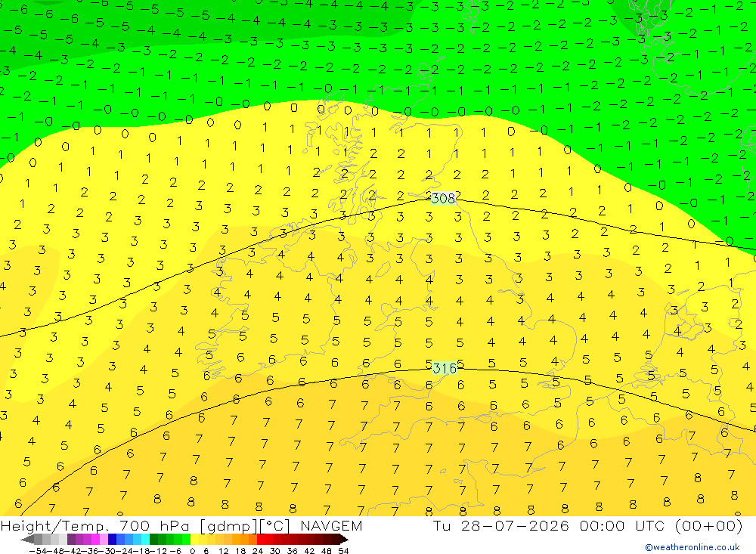Click the [gdmp] unit label in the title
Image resolution: width=756 pixels, height=554 pixels.
pos(229,526)
